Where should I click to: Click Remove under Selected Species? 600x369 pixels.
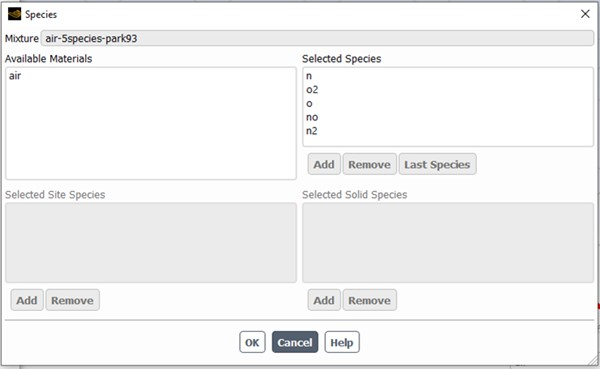click(369, 164)
